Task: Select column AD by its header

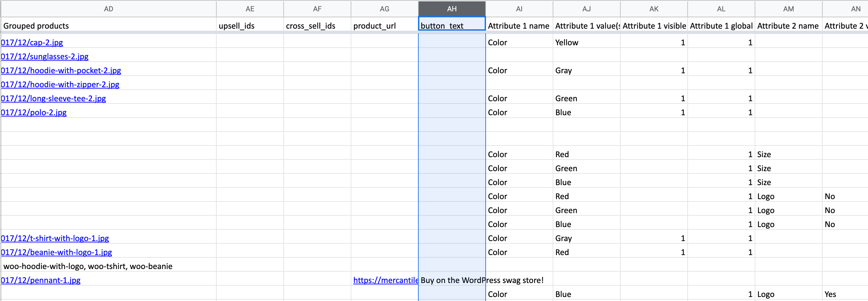Action: (109, 9)
